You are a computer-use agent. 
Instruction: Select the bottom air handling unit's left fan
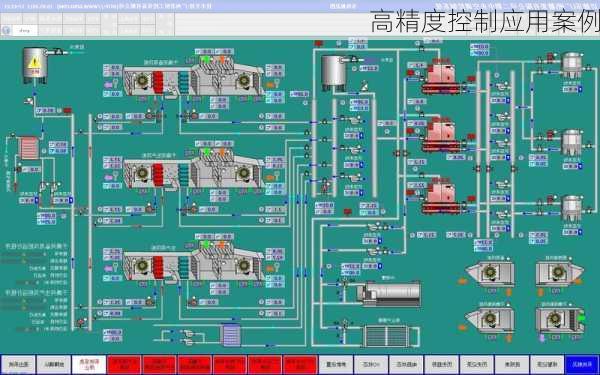[x=143, y=265]
